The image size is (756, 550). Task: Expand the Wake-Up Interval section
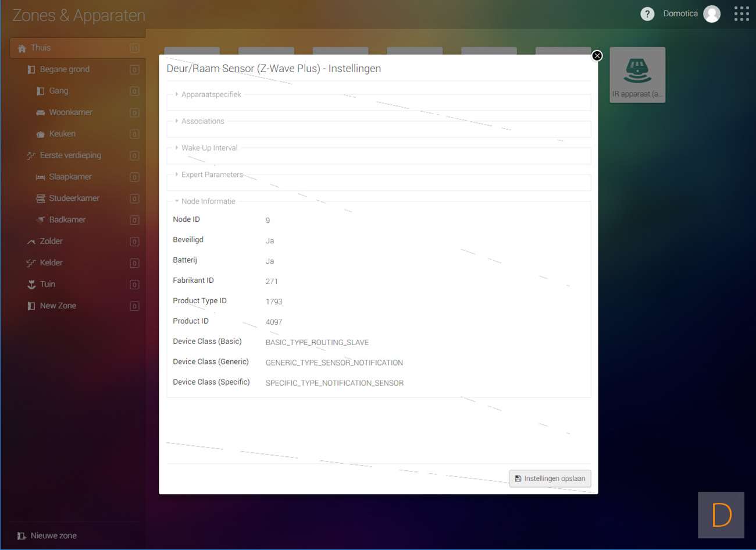coord(206,148)
